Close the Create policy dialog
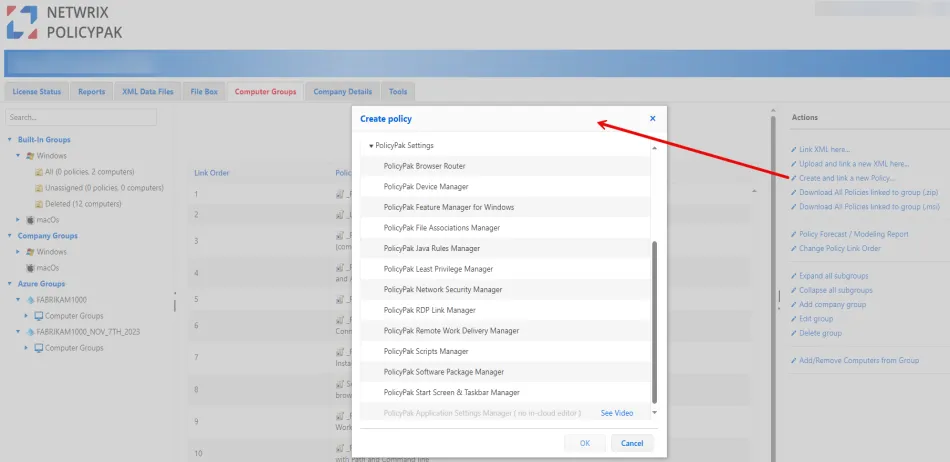 pos(652,118)
